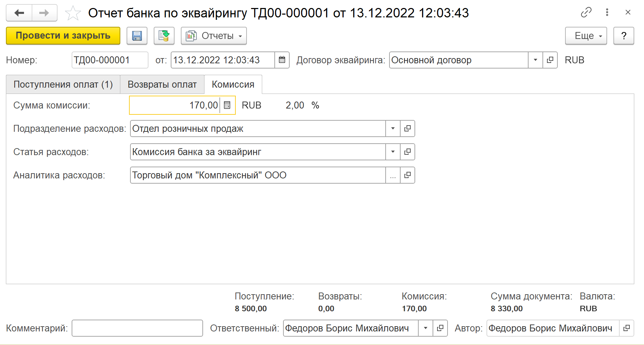Switch to Возвраты оплат tab
644x345 pixels.
[162, 85]
